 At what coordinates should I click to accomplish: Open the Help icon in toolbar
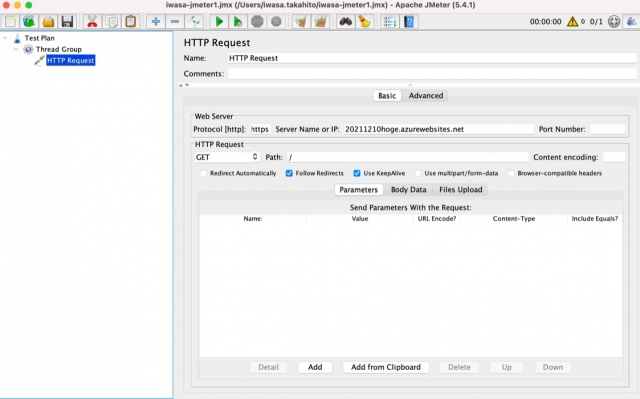tap(409, 21)
